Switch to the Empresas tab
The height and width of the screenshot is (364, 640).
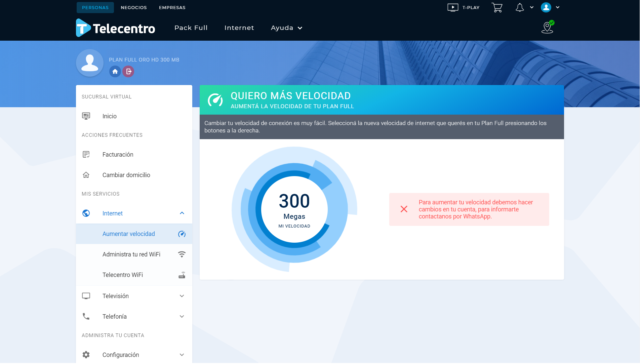click(172, 7)
